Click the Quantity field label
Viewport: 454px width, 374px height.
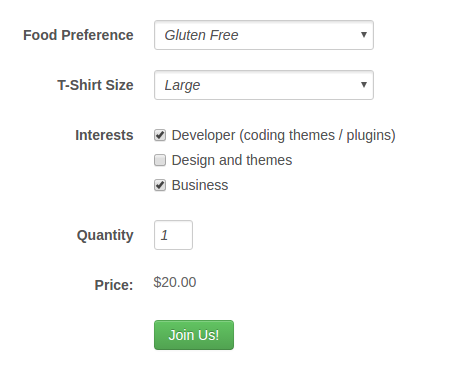pos(105,235)
